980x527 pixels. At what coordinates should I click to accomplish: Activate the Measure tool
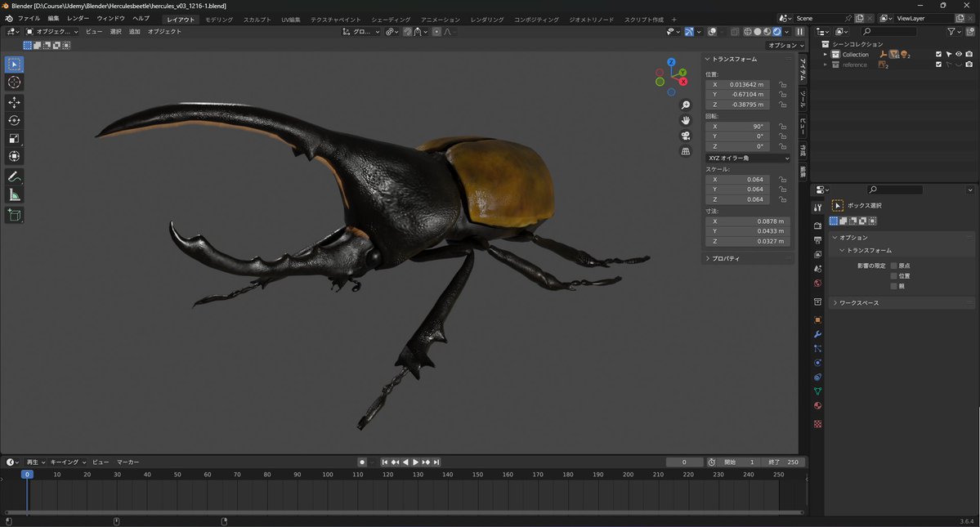pos(14,194)
